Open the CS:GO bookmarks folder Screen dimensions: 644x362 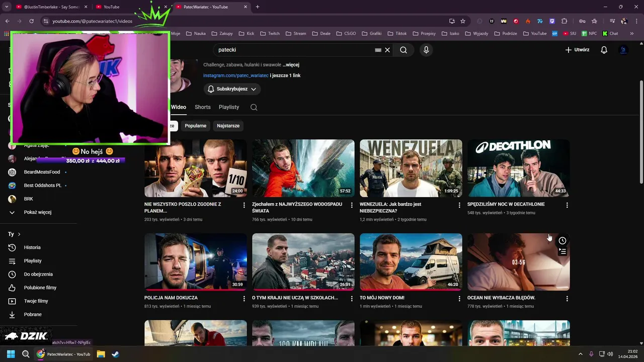point(346,34)
